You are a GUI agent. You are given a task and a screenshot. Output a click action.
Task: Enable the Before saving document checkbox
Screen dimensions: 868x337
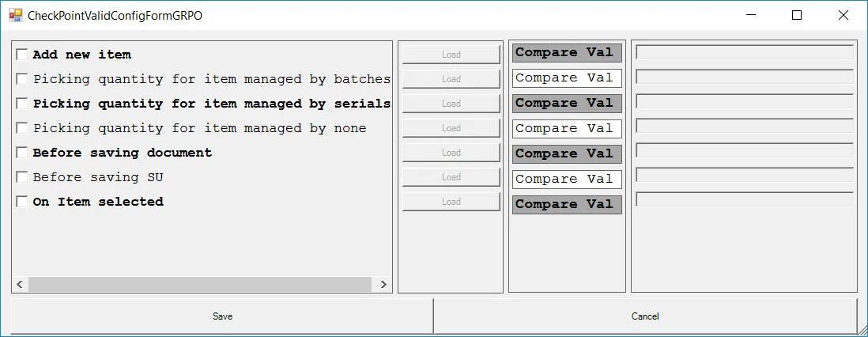pos(22,153)
